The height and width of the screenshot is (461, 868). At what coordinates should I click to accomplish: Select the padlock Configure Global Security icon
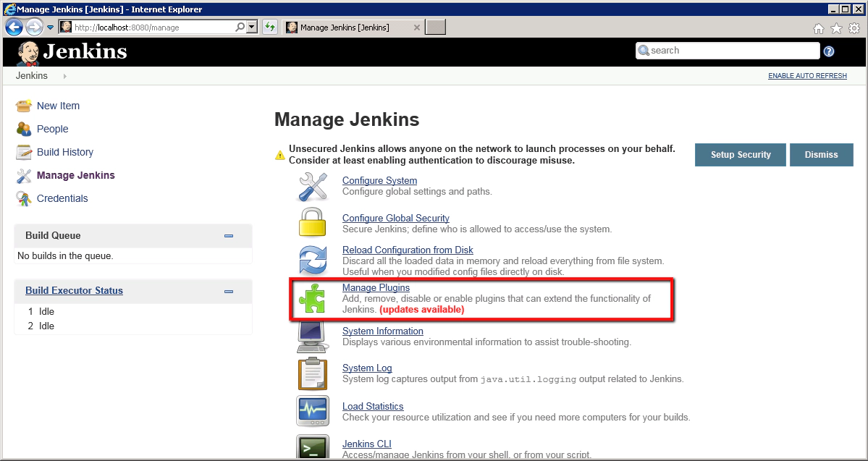click(x=312, y=224)
